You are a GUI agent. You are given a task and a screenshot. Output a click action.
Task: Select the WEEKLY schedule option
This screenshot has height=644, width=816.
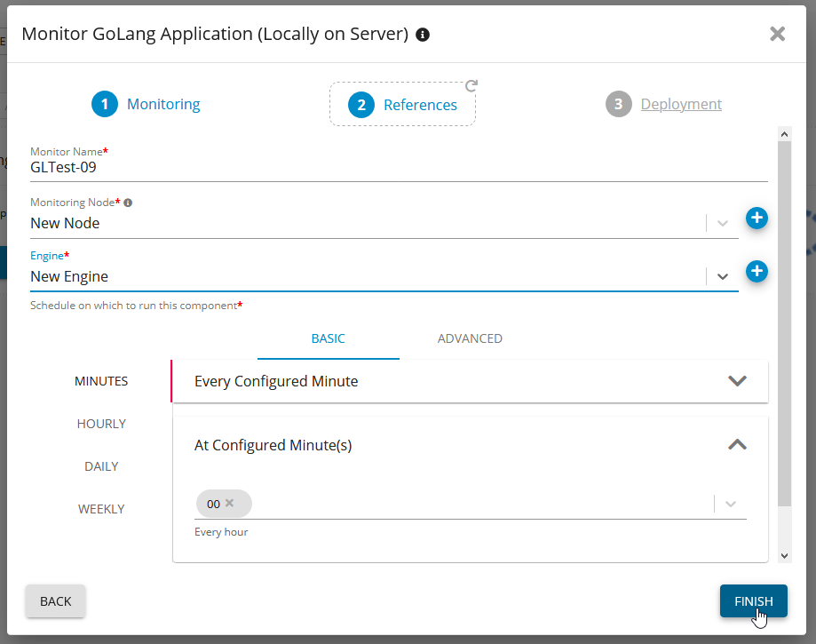point(101,509)
